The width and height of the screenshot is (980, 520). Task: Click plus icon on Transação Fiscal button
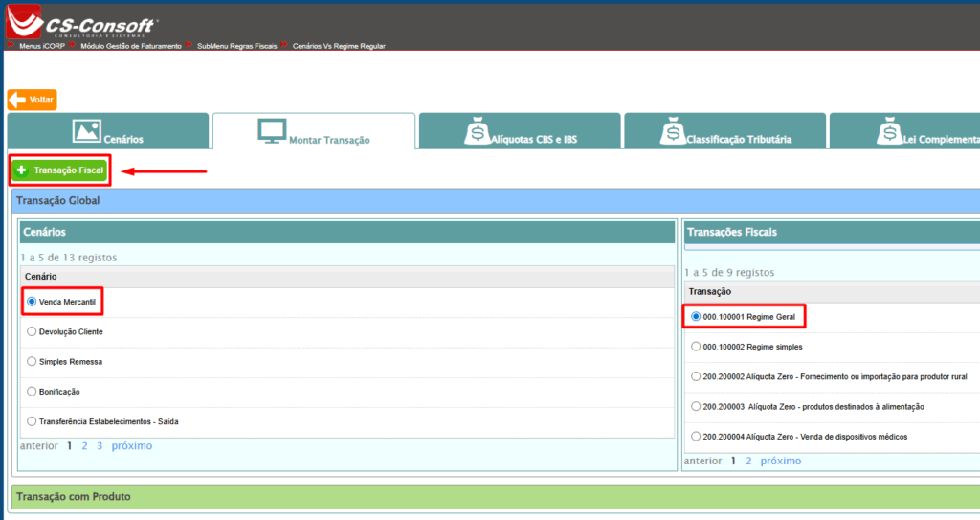point(22,170)
